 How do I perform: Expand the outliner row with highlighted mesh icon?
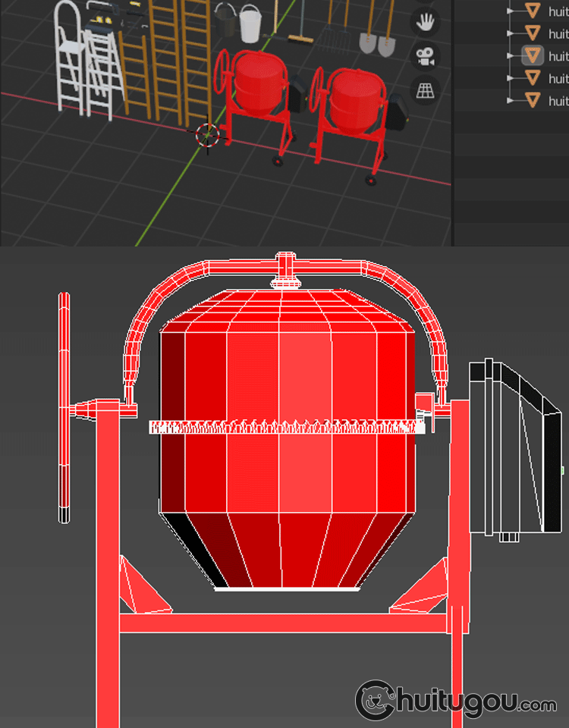511,55
